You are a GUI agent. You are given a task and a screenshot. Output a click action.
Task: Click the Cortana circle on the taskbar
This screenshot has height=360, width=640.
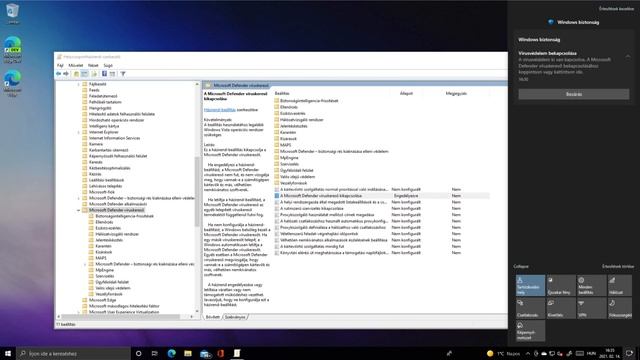(138, 353)
